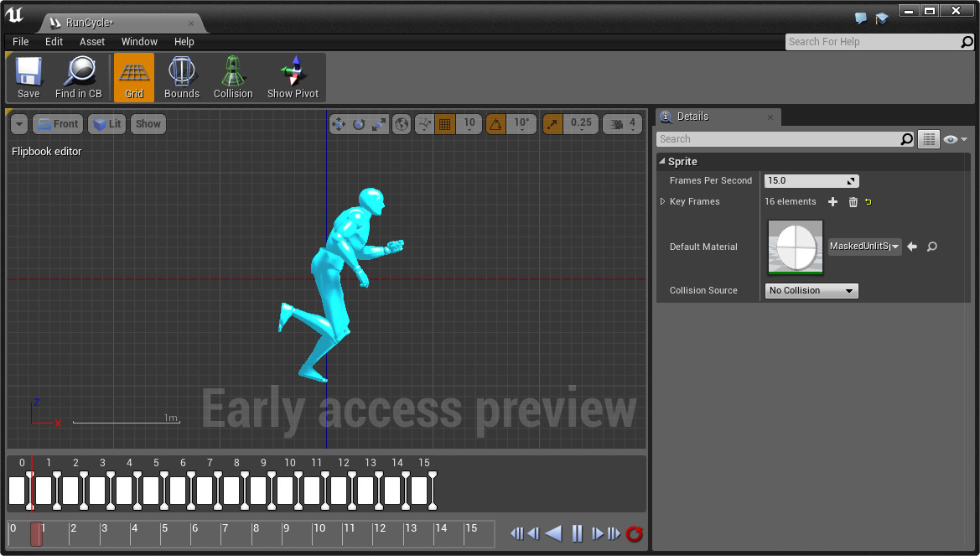Expand the Key Frames array
Image resolution: width=980 pixels, height=556 pixels.
662,202
